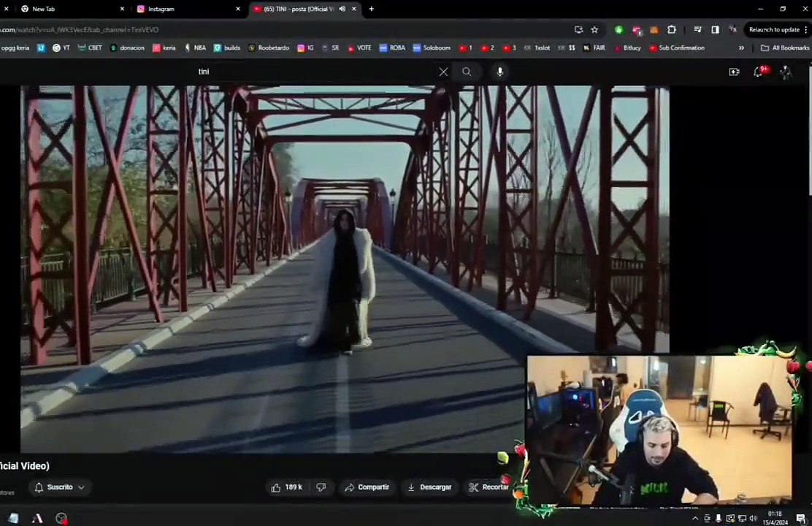This screenshot has width=812, height=526.
Task: Open Chrome profile avatar
Action: (732, 30)
